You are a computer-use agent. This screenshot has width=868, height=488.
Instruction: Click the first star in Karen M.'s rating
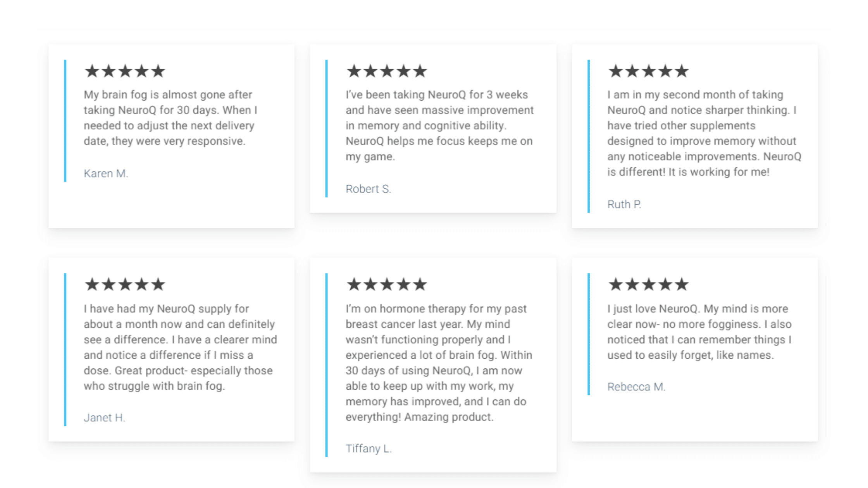92,71
